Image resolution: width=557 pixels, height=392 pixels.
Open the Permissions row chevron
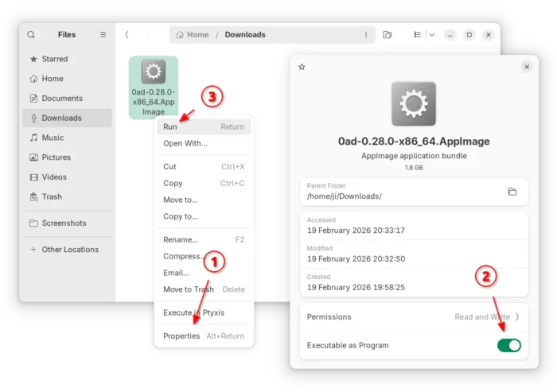517,316
